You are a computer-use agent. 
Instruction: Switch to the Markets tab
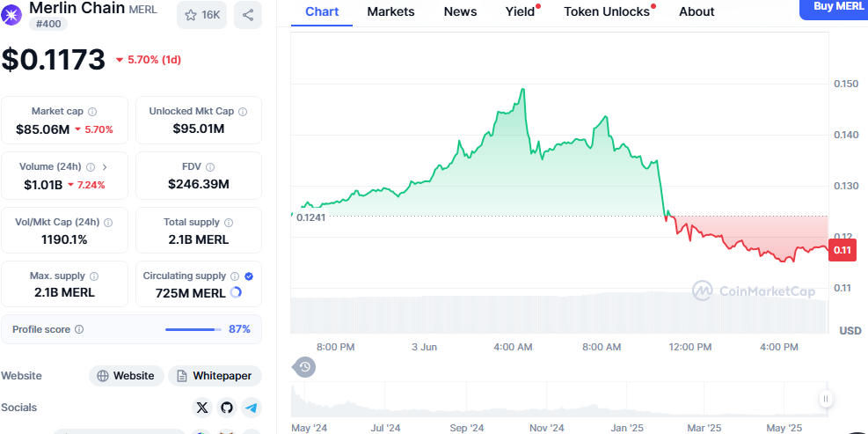click(390, 11)
